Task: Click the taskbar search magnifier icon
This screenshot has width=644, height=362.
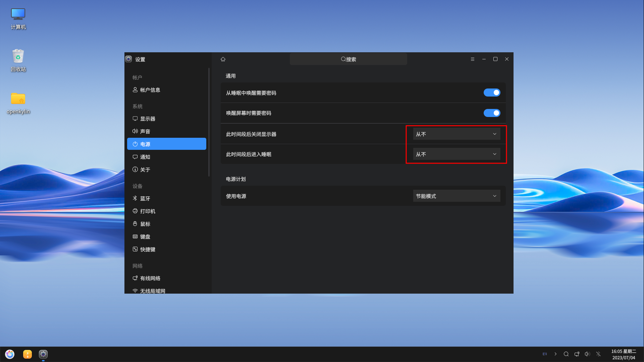Action: 566,354
